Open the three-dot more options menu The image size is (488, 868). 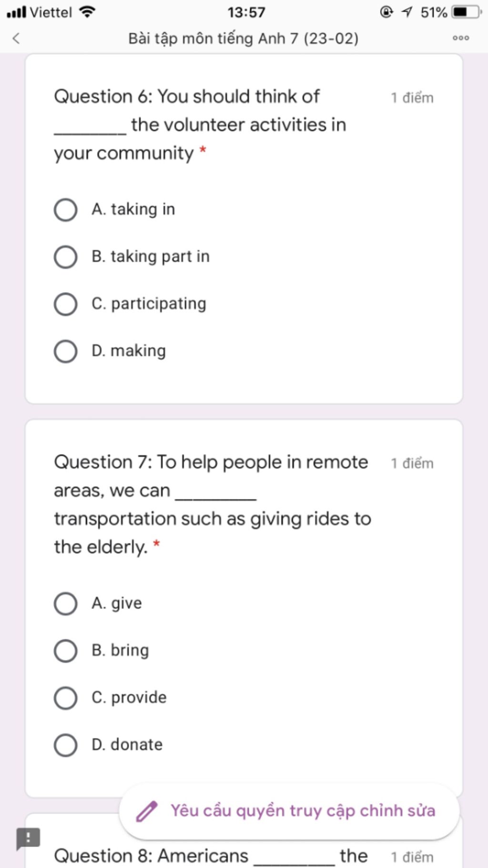[461, 38]
